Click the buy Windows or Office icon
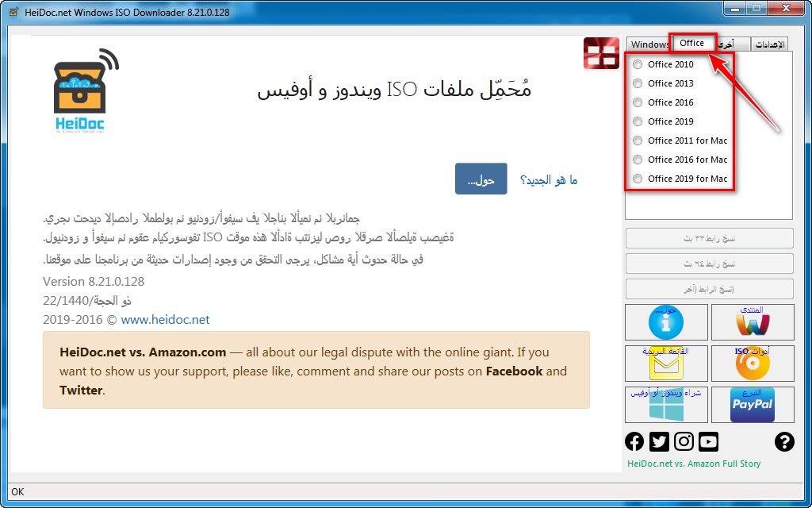 point(666,404)
